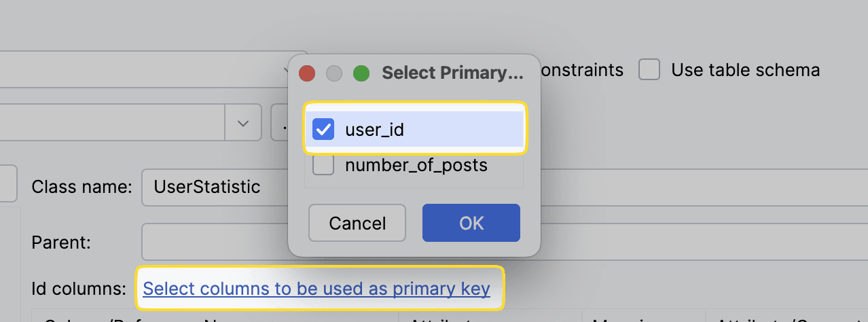This screenshot has height=322, width=868.
Task: Click the green zoom button of the dialog
Action: (x=361, y=73)
